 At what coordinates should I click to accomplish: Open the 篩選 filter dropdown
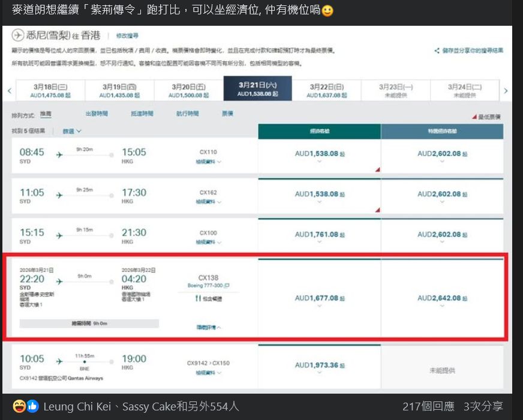[x=72, y=131]
